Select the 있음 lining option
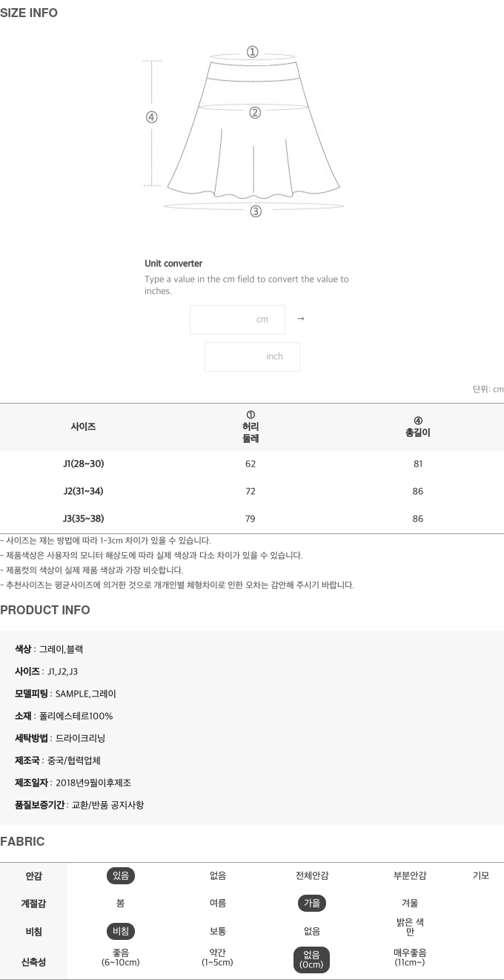 coord(121,876)
